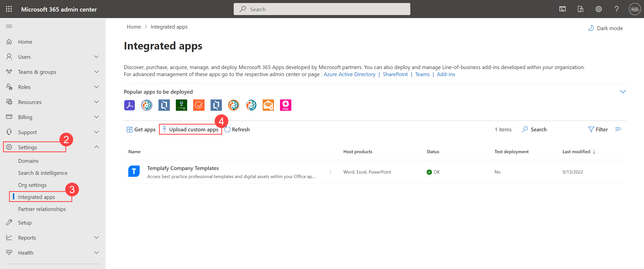The height and width of the screenshot is (269, 644).
Task: Select the Adobe Acrobat app icon
Action: click(129, 105)
